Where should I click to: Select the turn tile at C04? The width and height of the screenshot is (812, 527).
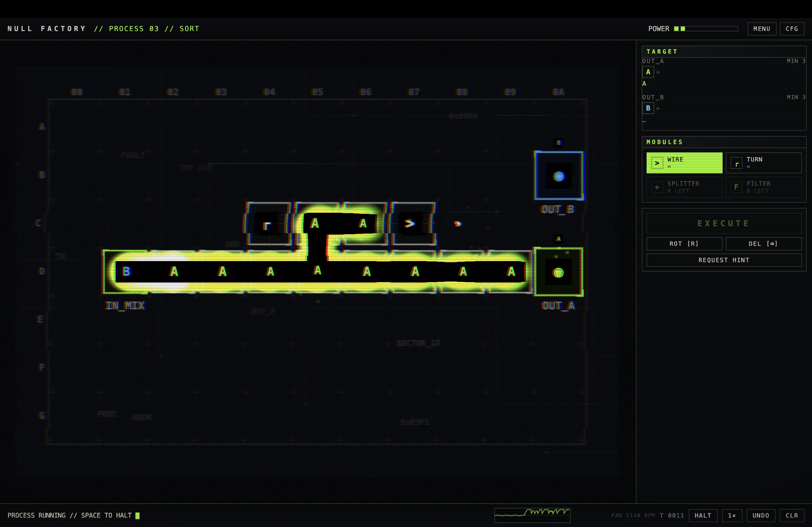[x=269, y=224]
